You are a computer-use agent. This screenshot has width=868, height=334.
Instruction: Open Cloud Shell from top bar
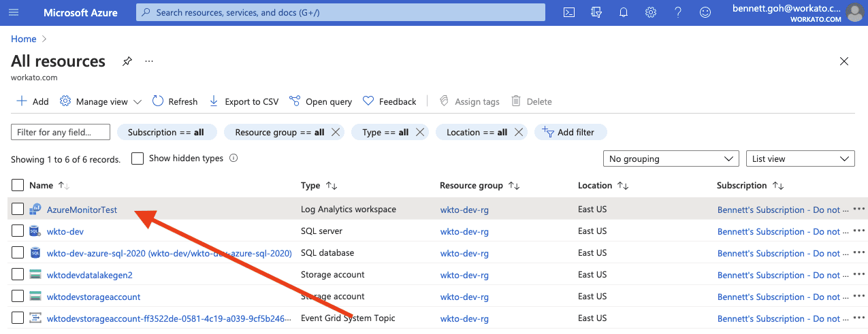(569, 12)
